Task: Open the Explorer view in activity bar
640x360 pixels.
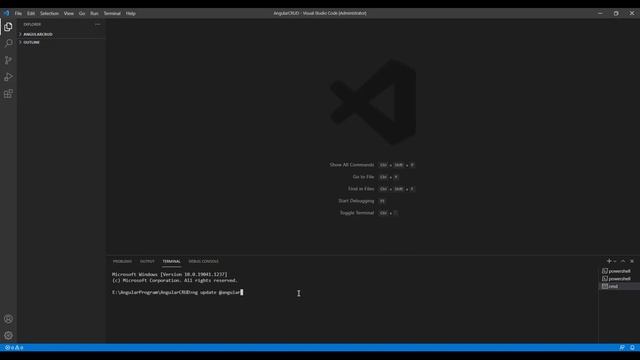Action: 8,27
